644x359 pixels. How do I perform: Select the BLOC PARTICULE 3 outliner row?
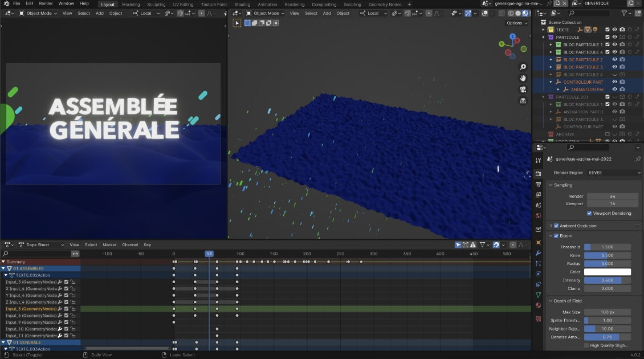(583, 67)
